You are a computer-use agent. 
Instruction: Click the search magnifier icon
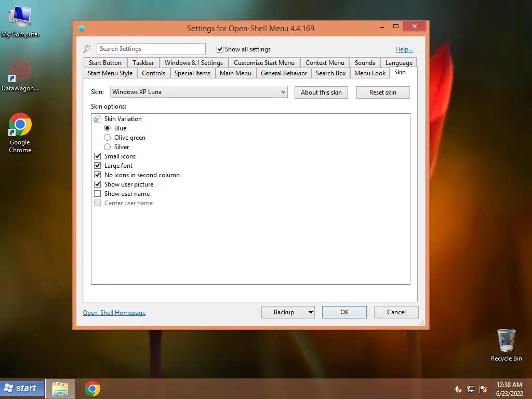point(87,49)
